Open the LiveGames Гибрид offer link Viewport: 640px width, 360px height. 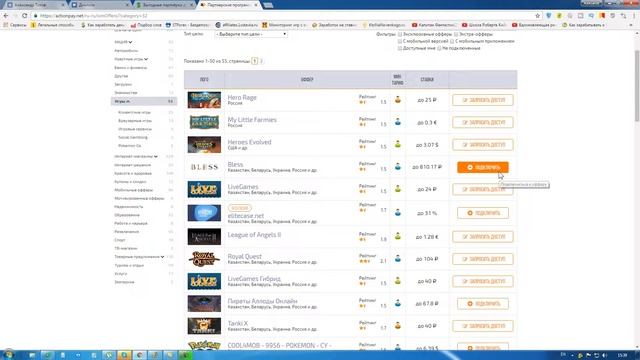coord(254,279)
